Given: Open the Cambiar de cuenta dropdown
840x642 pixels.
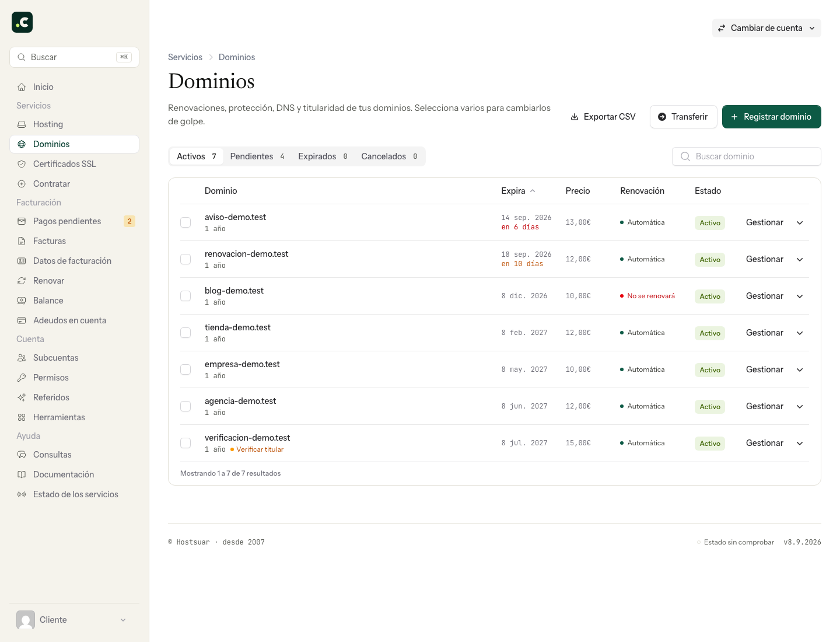Looking at the screenshot, I should tap(766, 28).
